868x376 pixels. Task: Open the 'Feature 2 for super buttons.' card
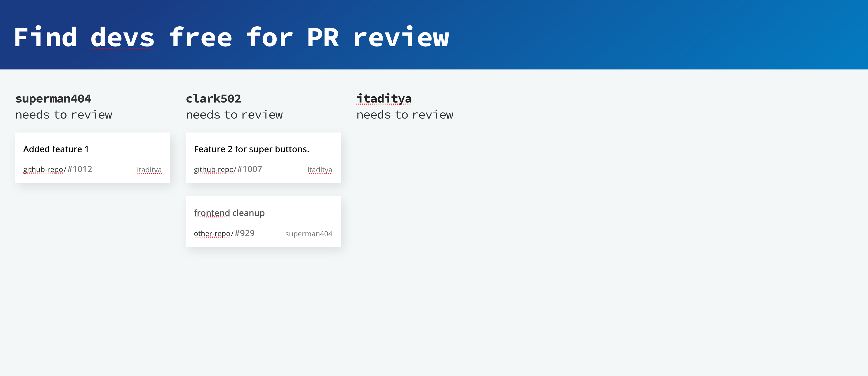[x=263, y=159]
